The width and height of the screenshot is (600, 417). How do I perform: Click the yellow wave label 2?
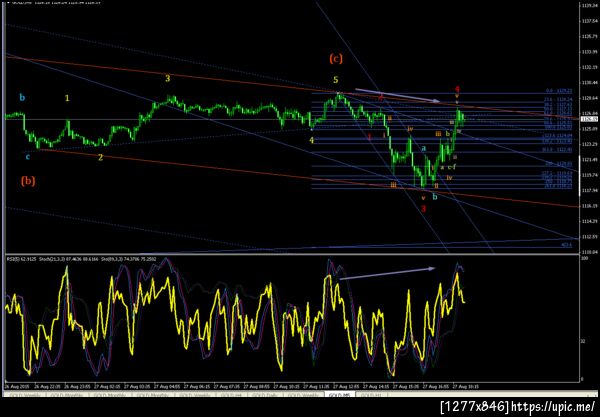coord(100,157)
